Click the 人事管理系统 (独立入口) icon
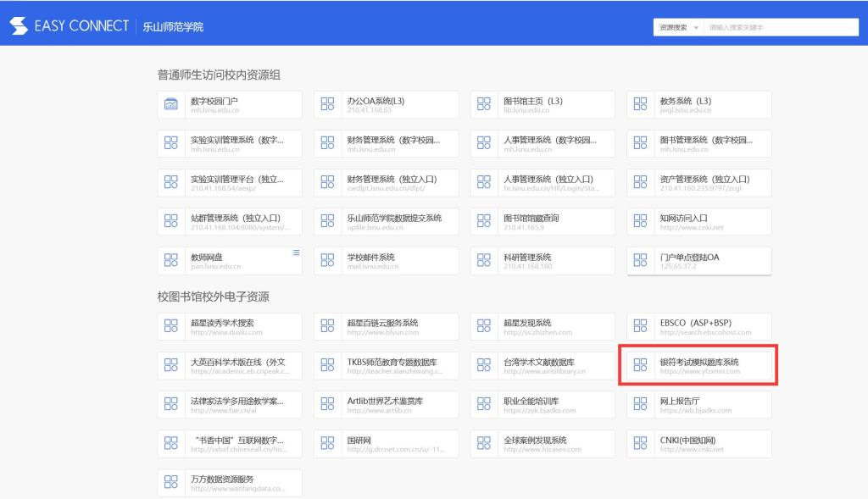Image resolution: width=868 pixels, height=499 pixels. [x=484, y=182]
